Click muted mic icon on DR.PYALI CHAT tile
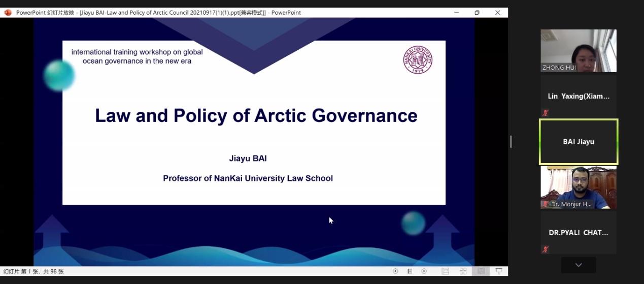 (546, 249)
